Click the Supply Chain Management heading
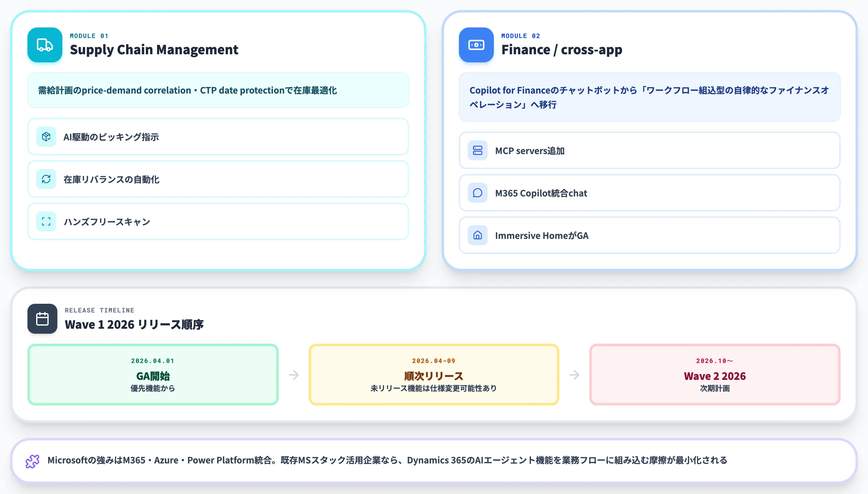The image size is (868, 494). coord(154,50)
